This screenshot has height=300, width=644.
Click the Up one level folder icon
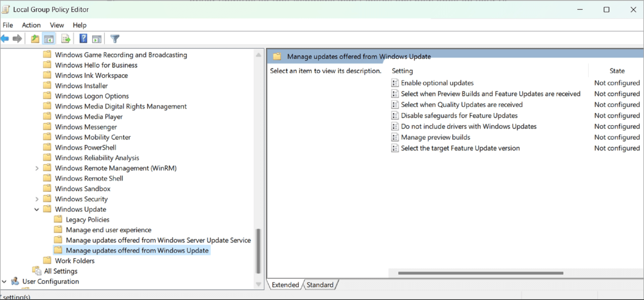coord(35,39)
